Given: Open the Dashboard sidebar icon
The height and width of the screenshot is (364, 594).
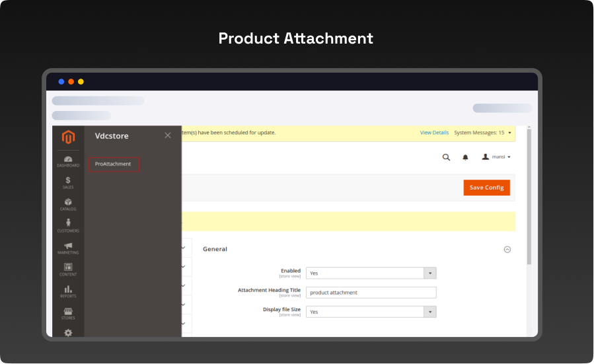Looking at the screenshot, I should [x=68, y=161].
